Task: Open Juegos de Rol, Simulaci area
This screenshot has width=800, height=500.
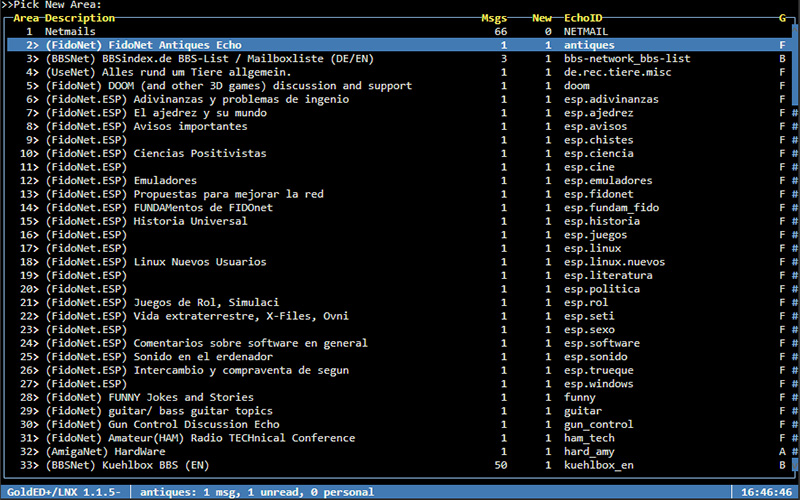Action: 399,303
